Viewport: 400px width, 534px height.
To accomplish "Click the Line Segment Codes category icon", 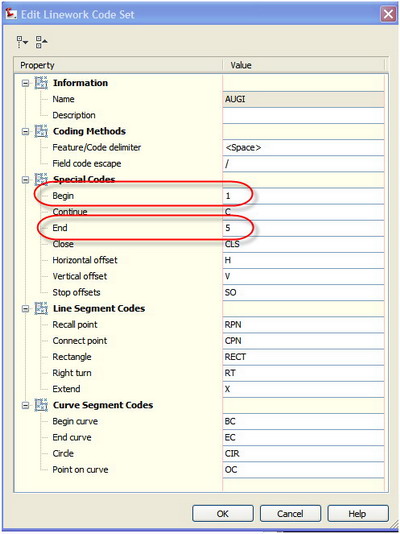I will (x=41, y=309).
